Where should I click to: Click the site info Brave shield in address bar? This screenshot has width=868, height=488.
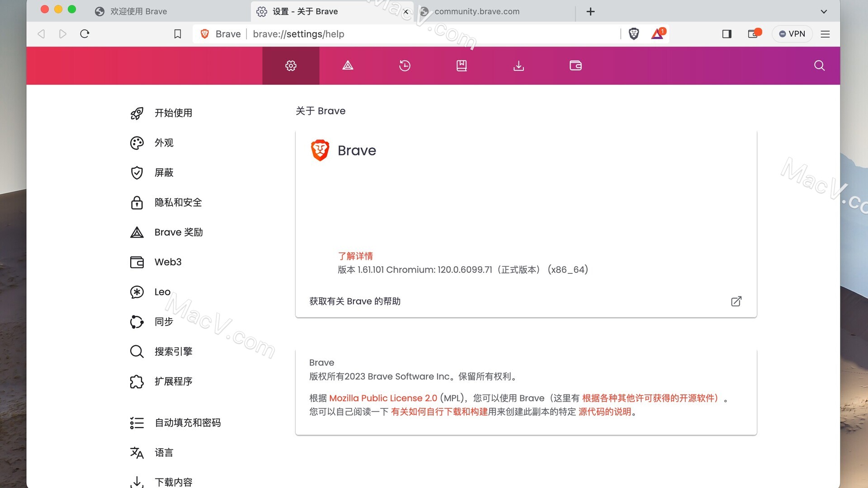pyautogui.click(x=205, y=34)
